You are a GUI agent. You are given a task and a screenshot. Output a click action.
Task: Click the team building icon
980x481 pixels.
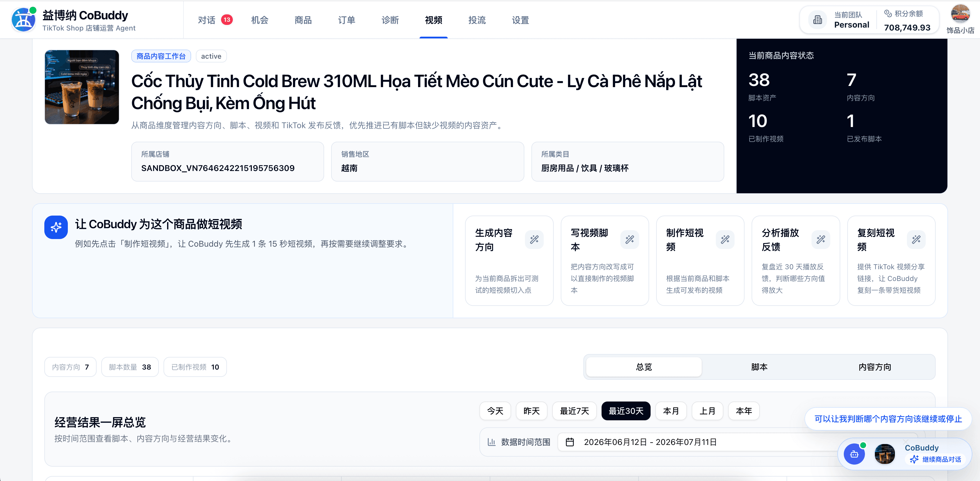click(x=817, y=20)
